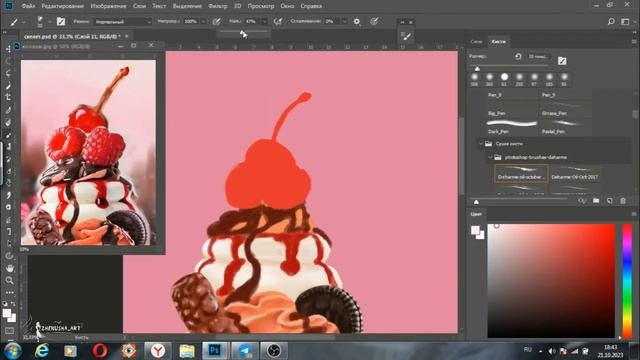Open the Просмотр menu
This screenshot has height=360, width=640.
point(261,6)
